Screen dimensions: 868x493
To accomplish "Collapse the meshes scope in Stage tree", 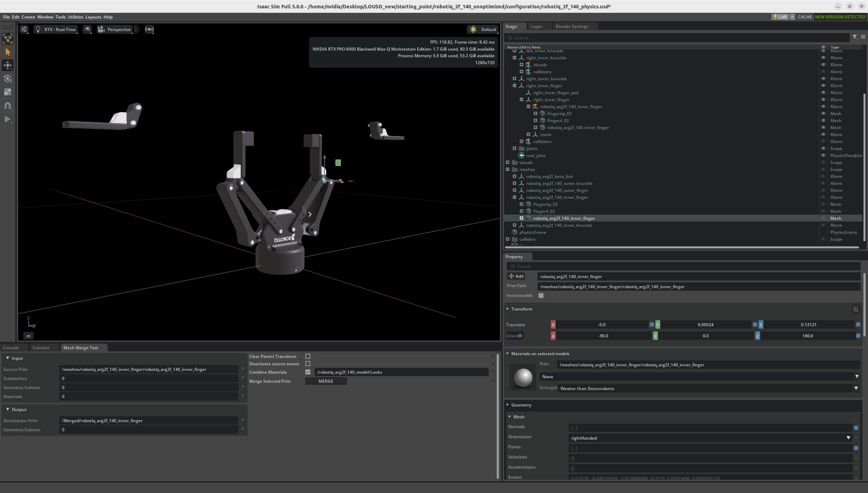I will [x=508, y=170].
